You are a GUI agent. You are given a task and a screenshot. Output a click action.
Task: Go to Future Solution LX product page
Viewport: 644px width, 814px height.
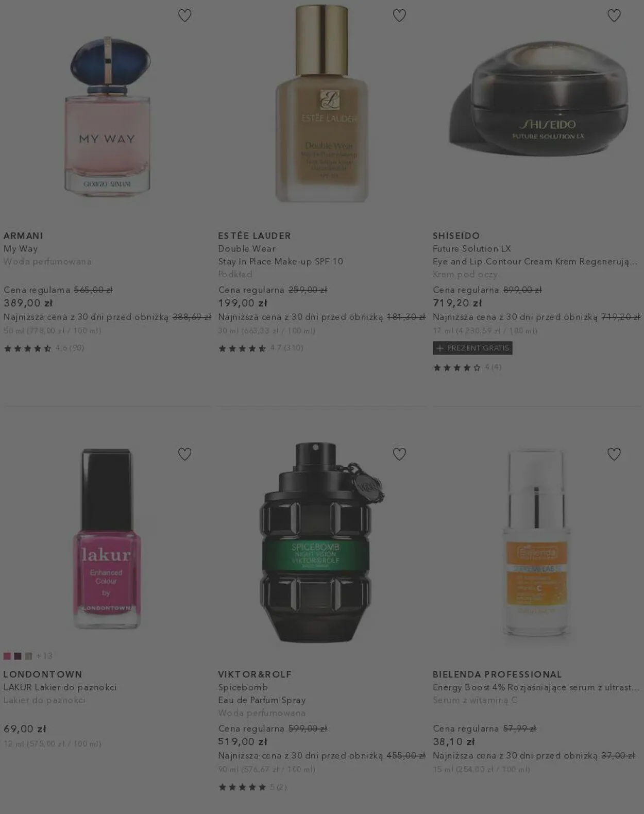[472, 248]
